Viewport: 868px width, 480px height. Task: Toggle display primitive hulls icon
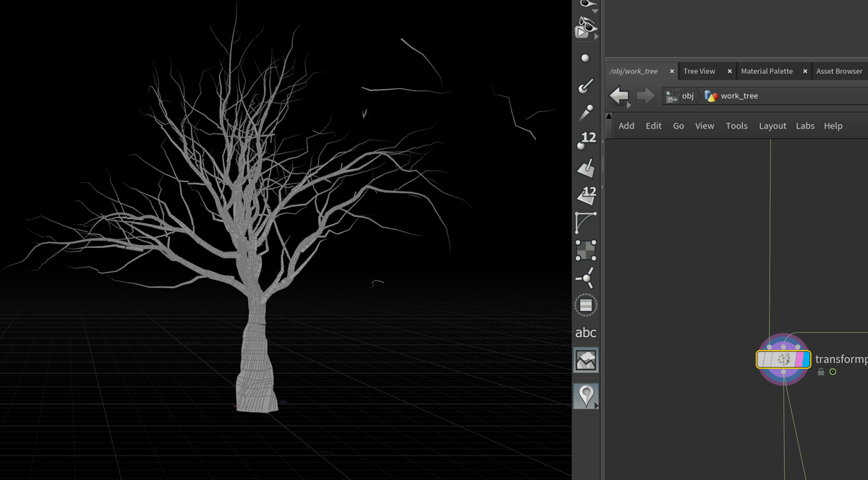tap(586, 223)
